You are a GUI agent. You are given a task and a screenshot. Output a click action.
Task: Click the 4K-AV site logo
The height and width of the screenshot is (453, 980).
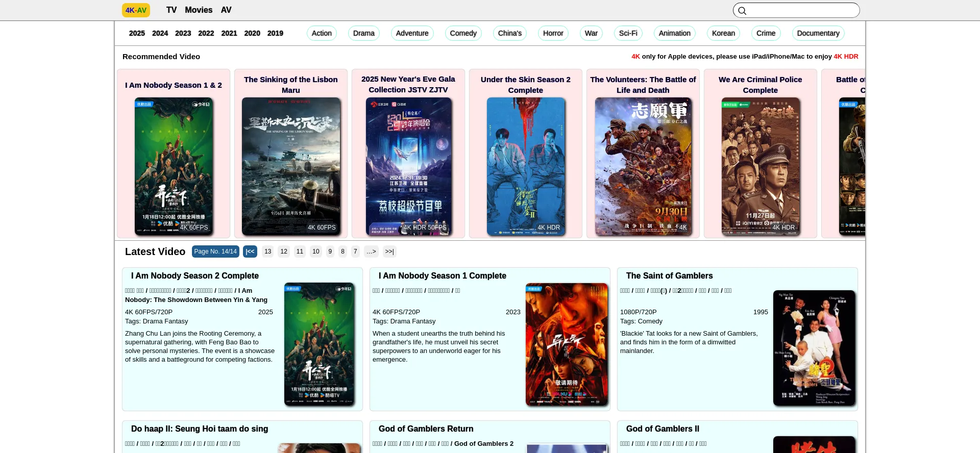click(x=136, y=10)
